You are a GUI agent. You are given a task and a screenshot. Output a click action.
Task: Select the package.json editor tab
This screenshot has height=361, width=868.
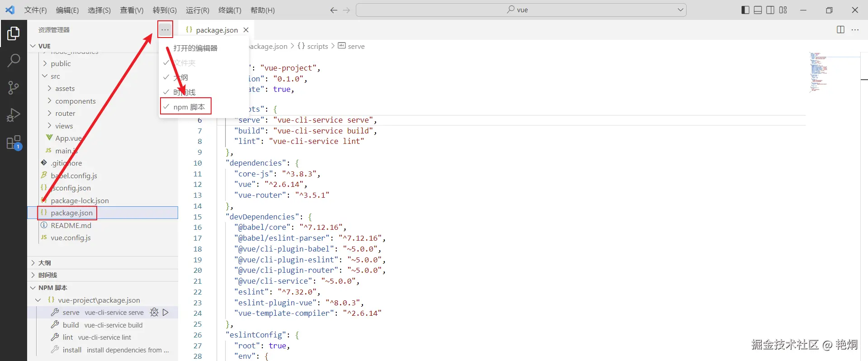click(x=216, y=30)
